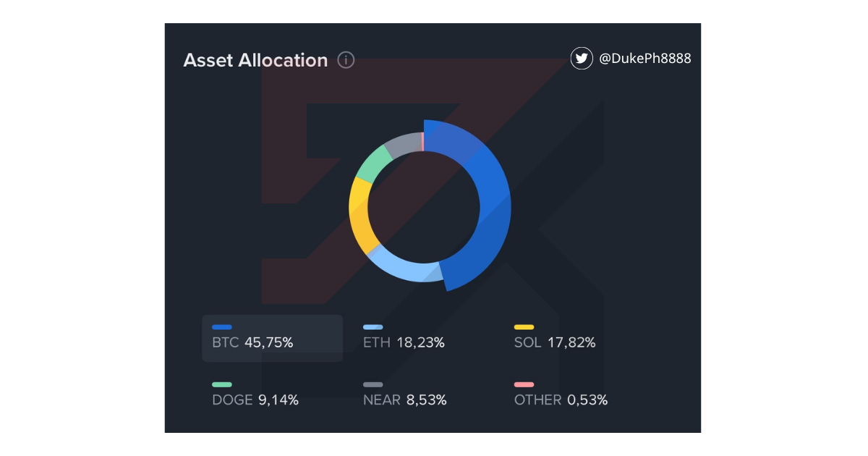Viewport: 868px width, 456px height.
Task: Select the yellow SOL donut segment
Action: coord(359,214)
